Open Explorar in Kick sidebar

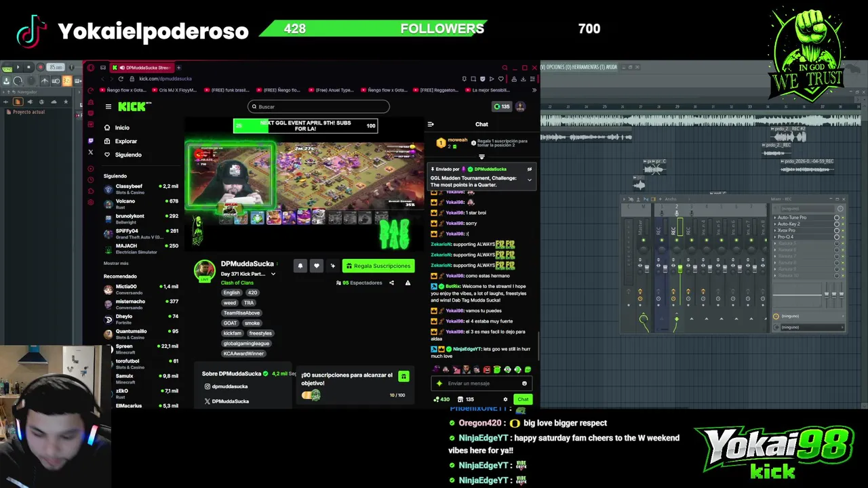[120, 141]
